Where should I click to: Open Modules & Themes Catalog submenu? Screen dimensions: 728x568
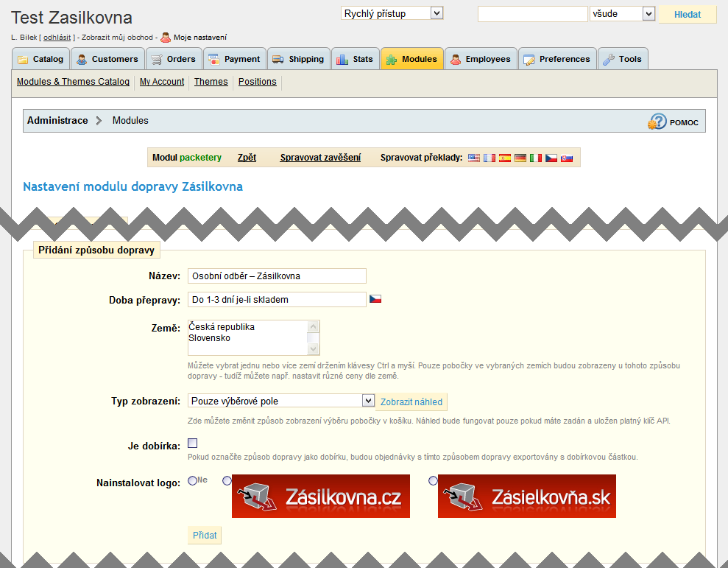pyautogui.click(x=73, y=82)
